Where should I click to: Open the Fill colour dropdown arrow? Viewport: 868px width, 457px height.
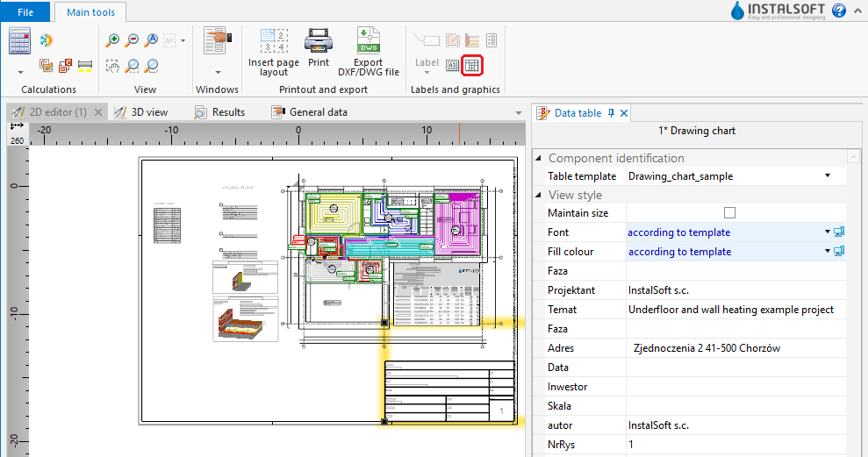pos(827,252)
